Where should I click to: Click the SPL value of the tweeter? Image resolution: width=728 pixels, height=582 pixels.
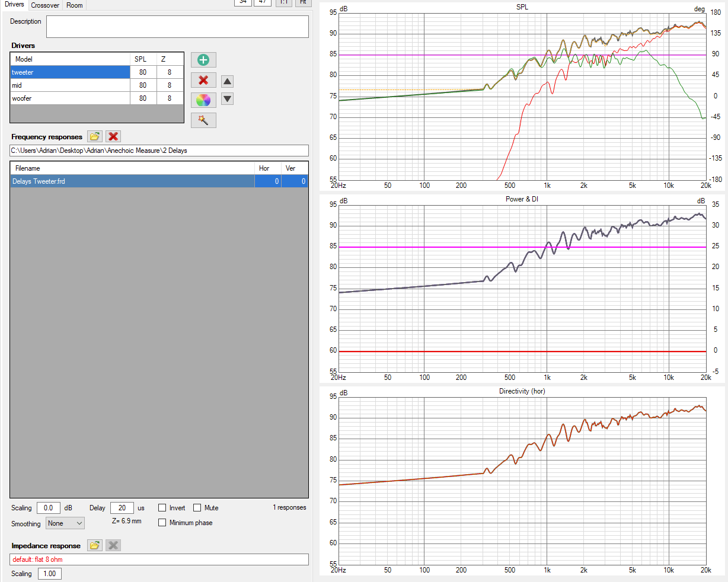pos(143,72)
